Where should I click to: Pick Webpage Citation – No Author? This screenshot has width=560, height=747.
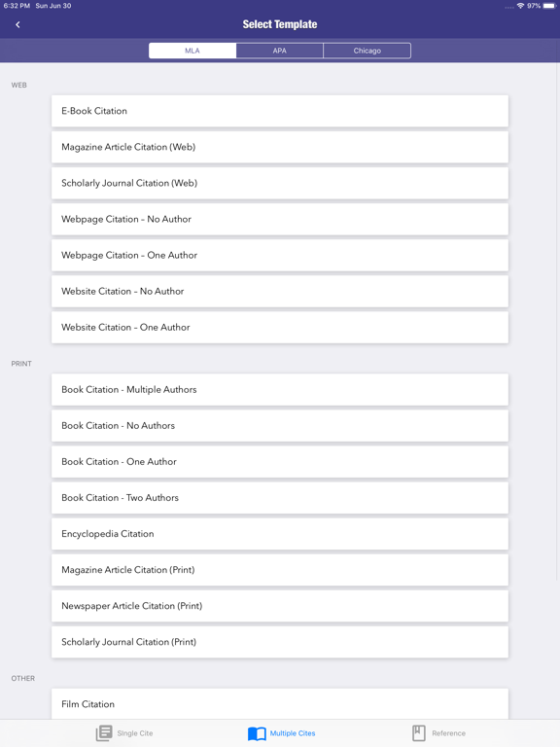pos(280,219)
